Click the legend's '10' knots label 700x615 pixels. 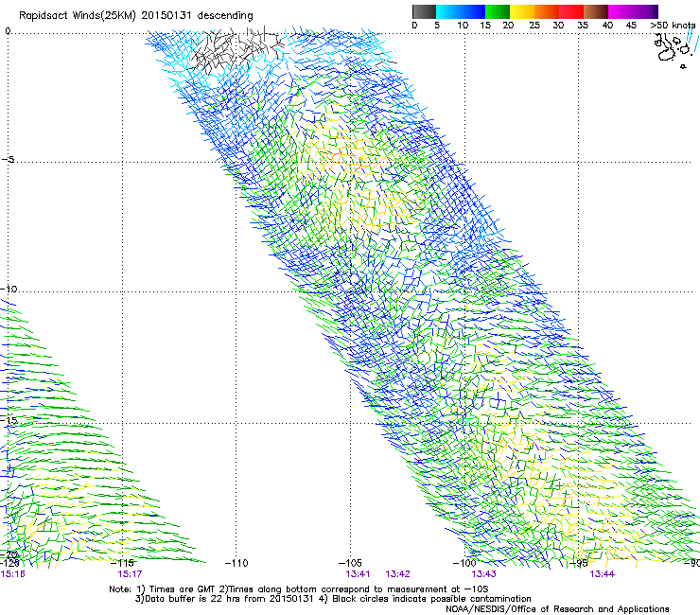[x=463, y=25]
